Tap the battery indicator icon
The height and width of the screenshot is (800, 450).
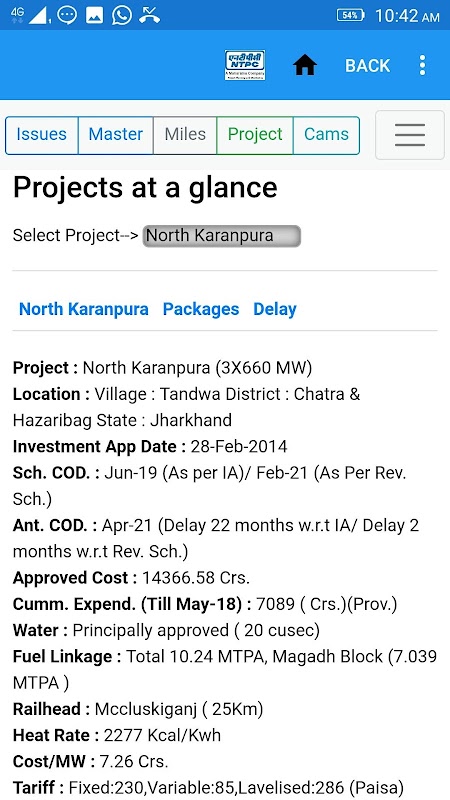click(351, 15)
